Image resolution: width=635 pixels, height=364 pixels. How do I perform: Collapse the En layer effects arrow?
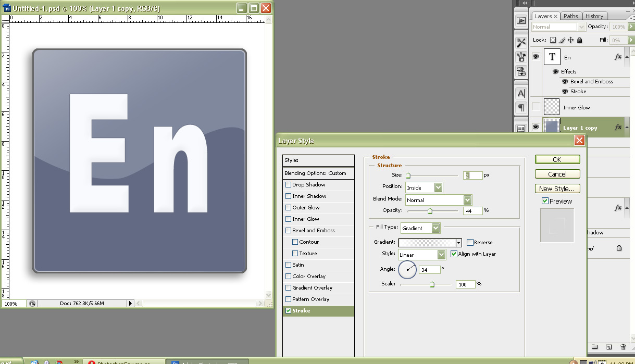point(628,57)
